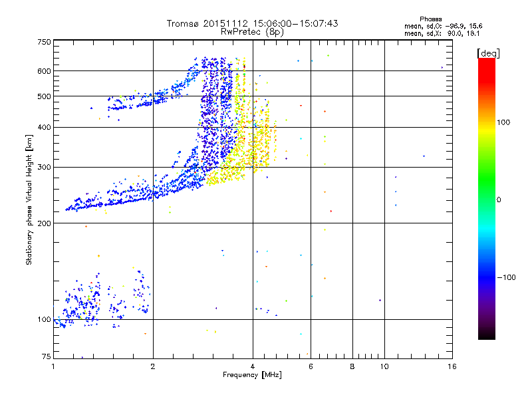Click the x-axis tick label "10"
This screenshot has height=399, width=532.
click(384, 366)
